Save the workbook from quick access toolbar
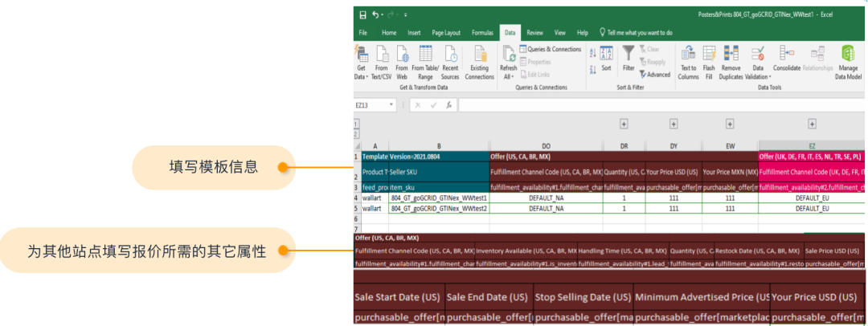The image size is (868, 326). point(362,14)
